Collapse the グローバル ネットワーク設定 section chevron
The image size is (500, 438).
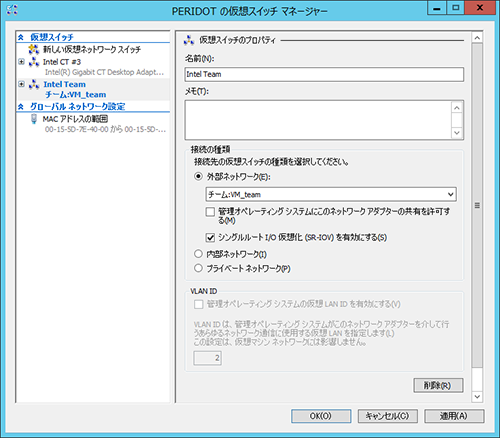point(21,107)
